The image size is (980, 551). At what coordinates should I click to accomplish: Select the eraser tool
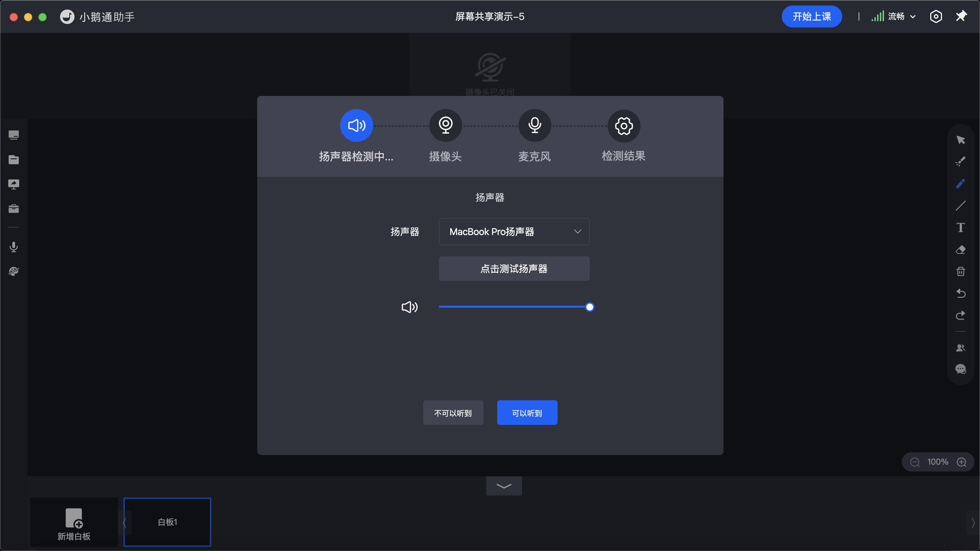tap(960, 249)
